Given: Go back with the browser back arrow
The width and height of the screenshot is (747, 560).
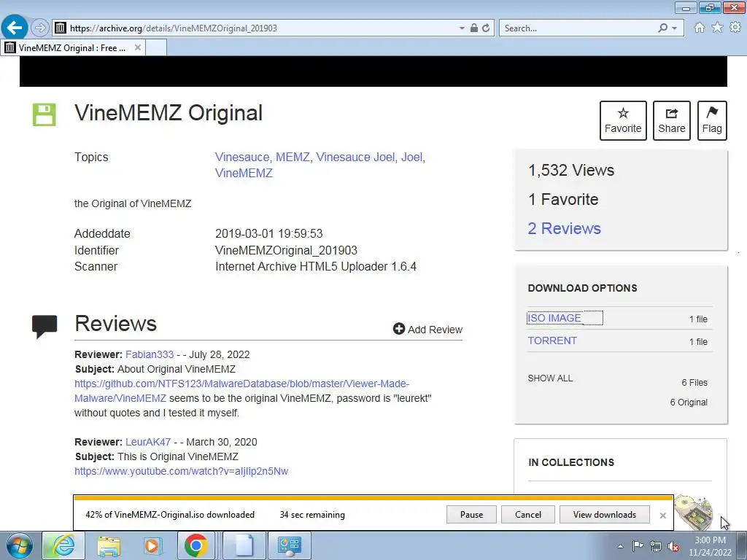Looking at the screenshot, I should [x=15, y=27].
